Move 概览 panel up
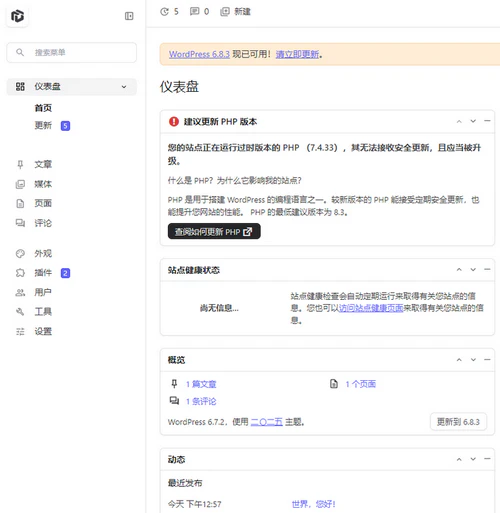Image resolution: width=500 pixels, height=513 pixels. pos(459,360)
